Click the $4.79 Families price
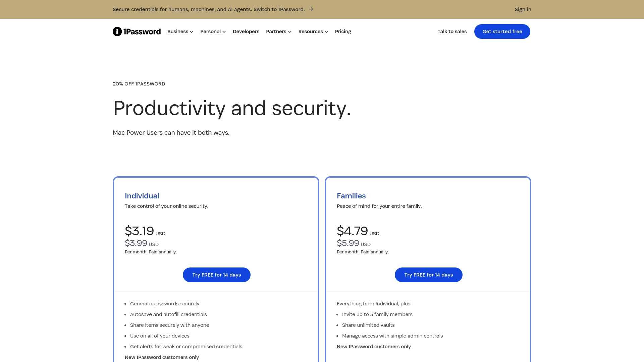This screenshot has height=362, width=644. [352, 231]
